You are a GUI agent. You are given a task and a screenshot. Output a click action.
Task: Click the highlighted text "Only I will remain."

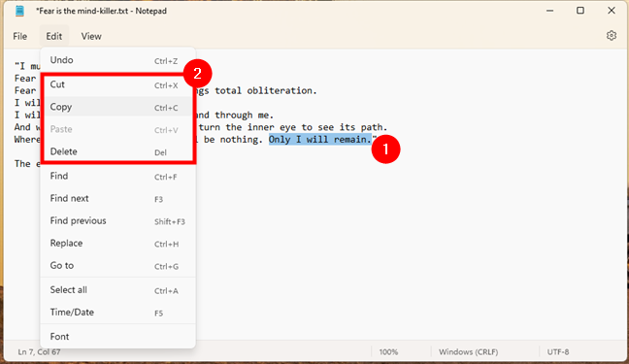click(319, 139)
